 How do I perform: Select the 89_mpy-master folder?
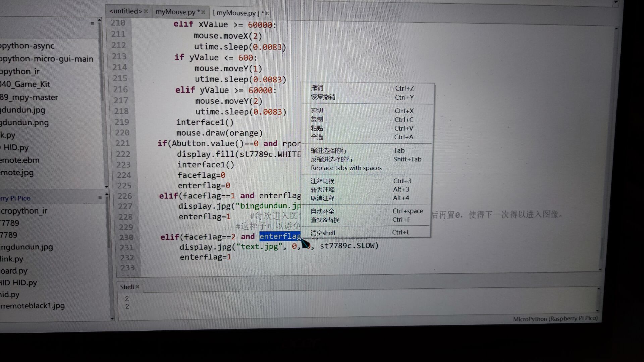click(29, 97)
